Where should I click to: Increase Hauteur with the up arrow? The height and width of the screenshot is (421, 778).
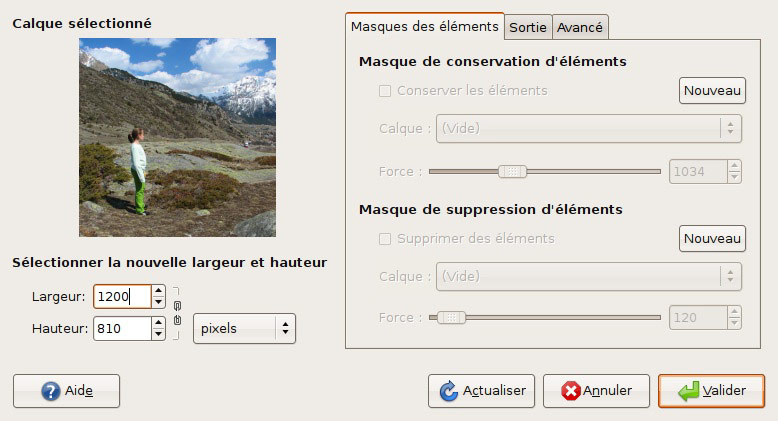pos(158,323)
